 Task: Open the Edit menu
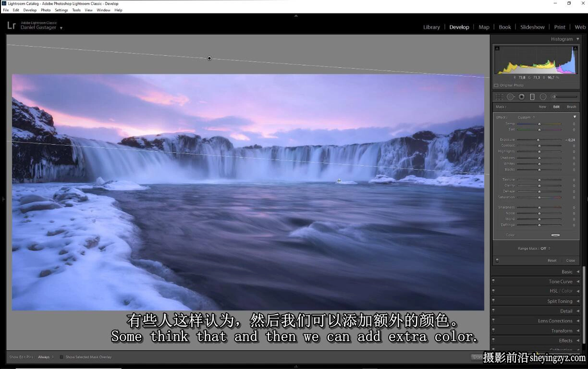coord(16,10)
